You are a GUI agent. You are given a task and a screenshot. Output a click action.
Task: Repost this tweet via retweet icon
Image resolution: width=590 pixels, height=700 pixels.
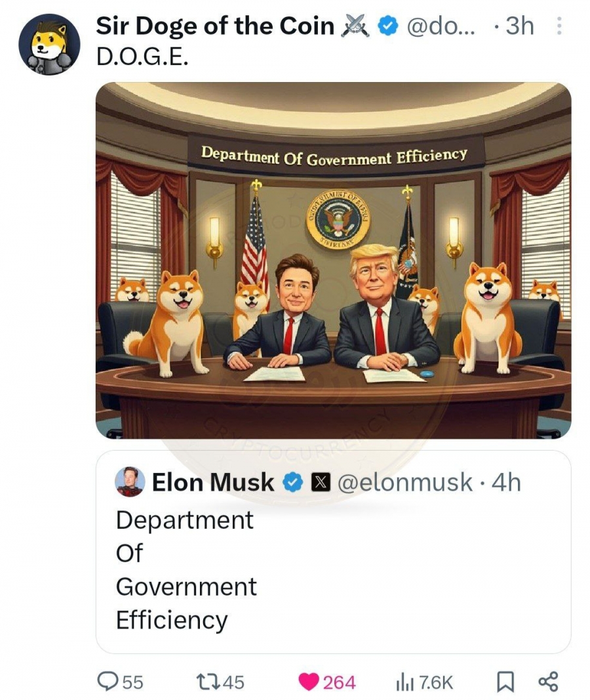pos(207,682)
